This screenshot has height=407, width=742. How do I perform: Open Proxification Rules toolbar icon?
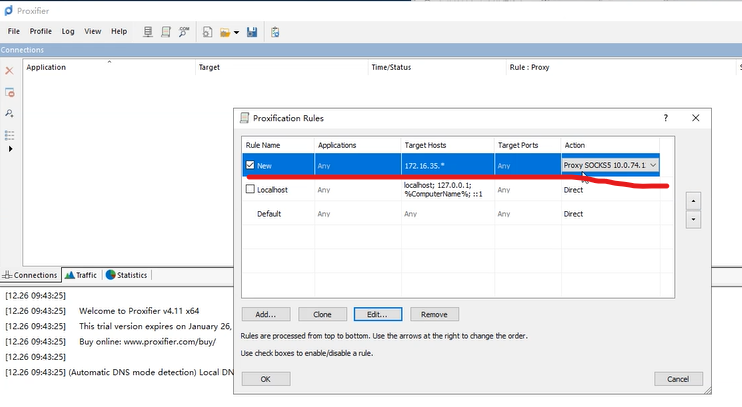[166, 32]
